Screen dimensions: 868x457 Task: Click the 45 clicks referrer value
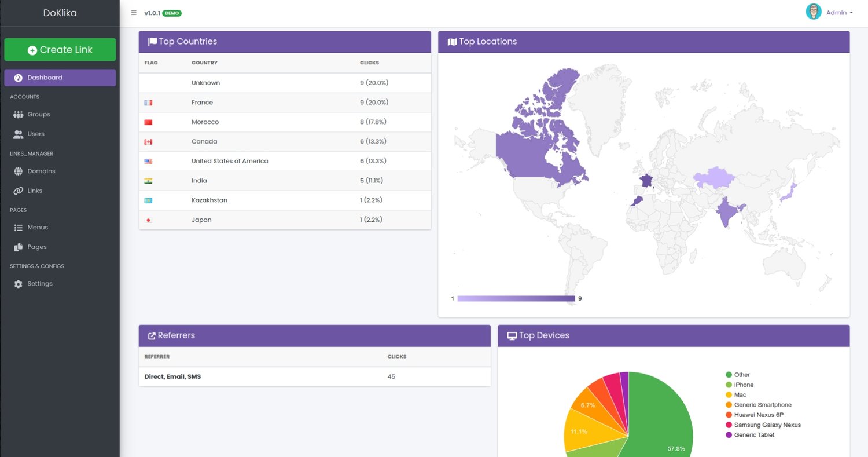click(391, 376)
